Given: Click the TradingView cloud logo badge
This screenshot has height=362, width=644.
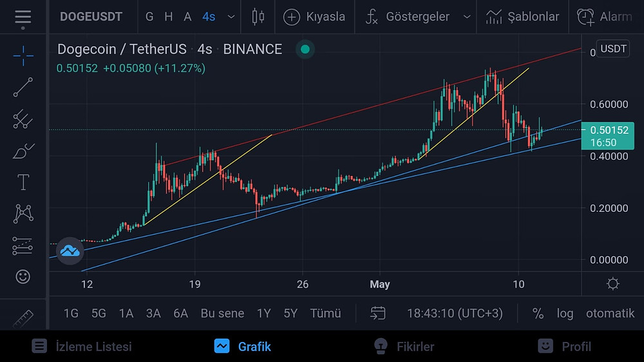Looking at the screenshot, I should [x=70, y=250].
